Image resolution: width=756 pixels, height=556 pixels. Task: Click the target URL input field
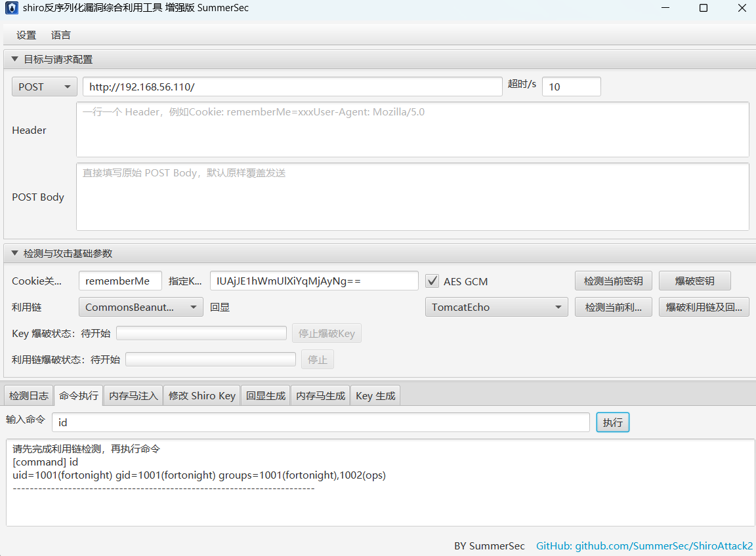(292, 87)
